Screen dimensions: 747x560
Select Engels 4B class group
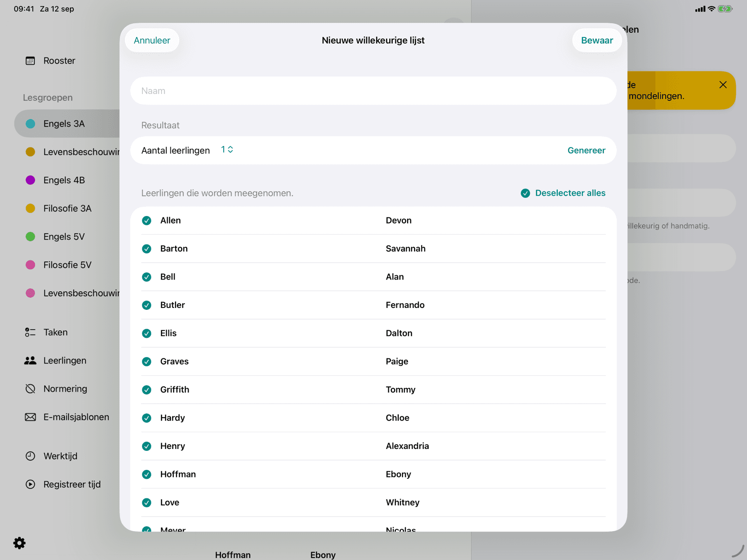coord(67,180)
